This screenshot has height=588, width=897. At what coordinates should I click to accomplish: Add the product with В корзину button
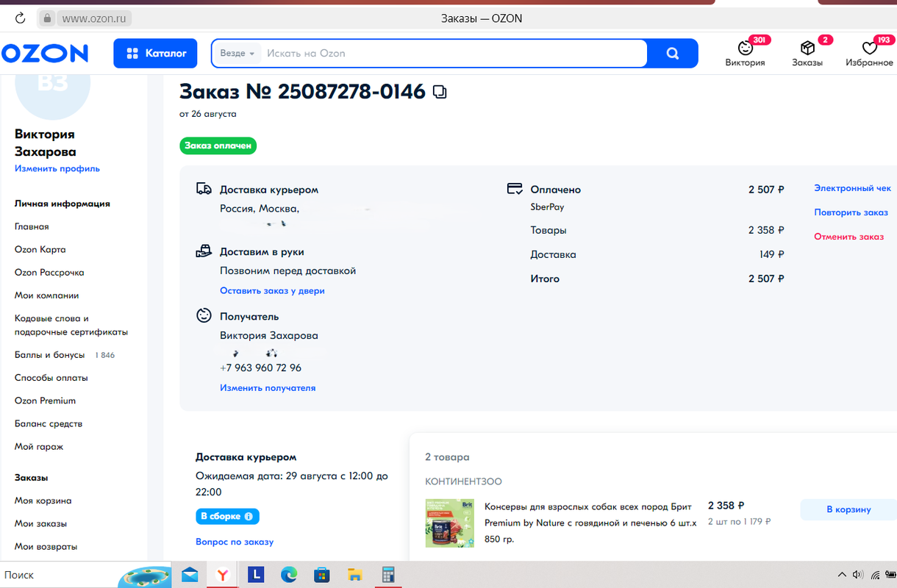tap(848, 509)
